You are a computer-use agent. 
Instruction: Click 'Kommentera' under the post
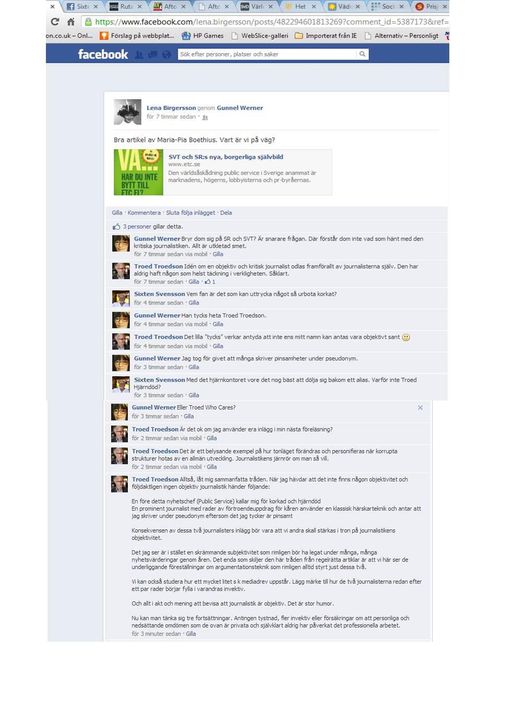tap(144, 213)
